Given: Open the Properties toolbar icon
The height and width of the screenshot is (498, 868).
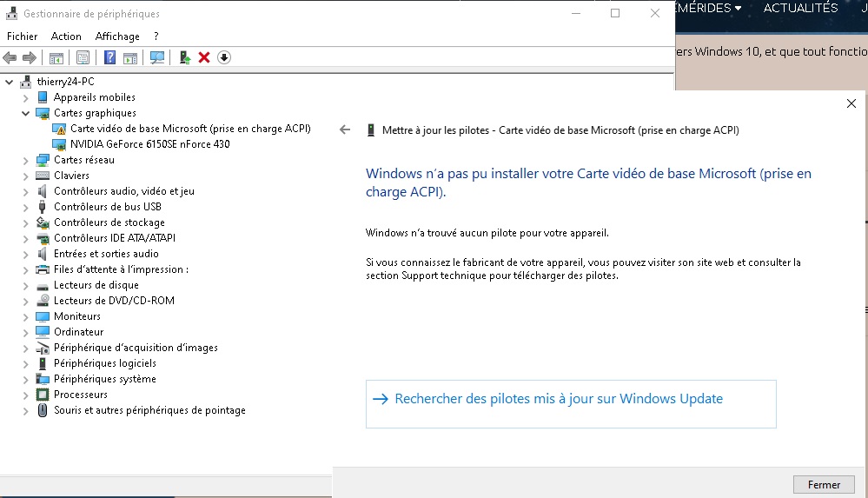Looking at the screenshot, I should click(83, 57).
